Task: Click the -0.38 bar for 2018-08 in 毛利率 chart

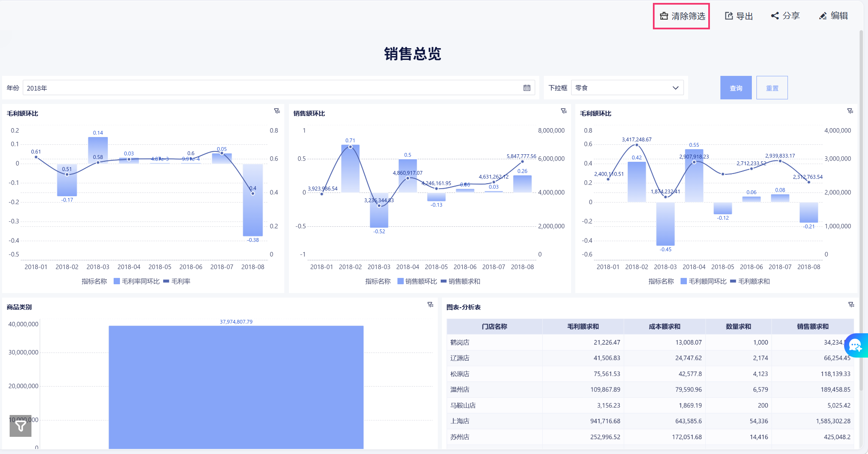Action: [253, 200]
